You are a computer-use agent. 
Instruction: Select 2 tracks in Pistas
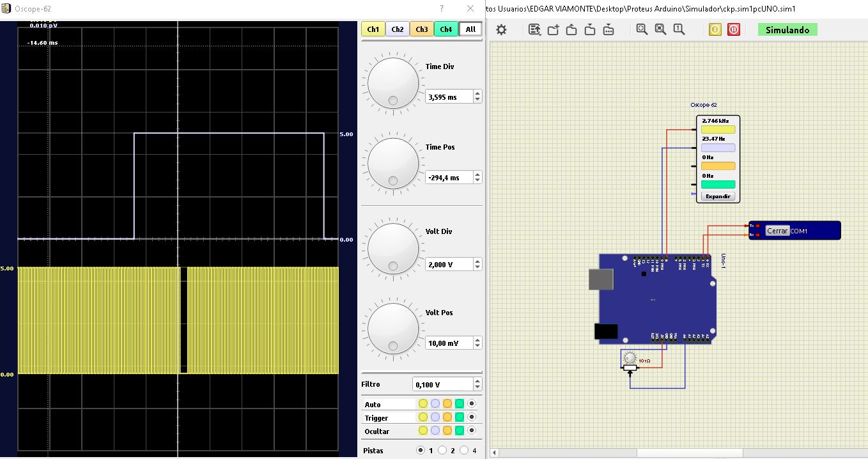(x=442, y=450)
